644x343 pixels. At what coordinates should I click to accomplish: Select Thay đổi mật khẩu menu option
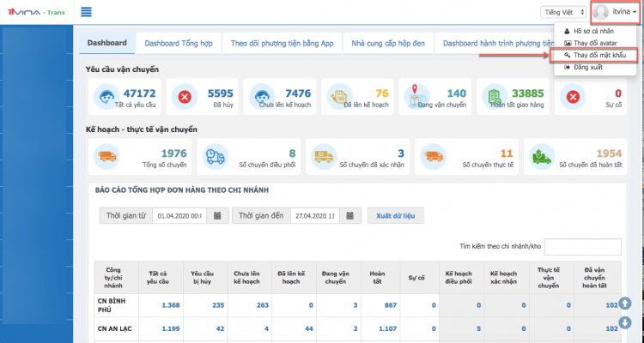[595, 55]
